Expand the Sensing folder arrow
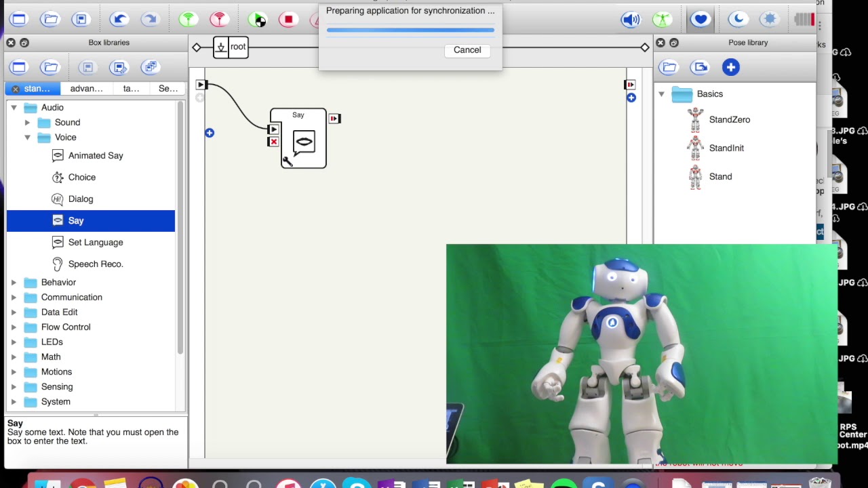Screen dimensions: 868x488 [14, 387]
